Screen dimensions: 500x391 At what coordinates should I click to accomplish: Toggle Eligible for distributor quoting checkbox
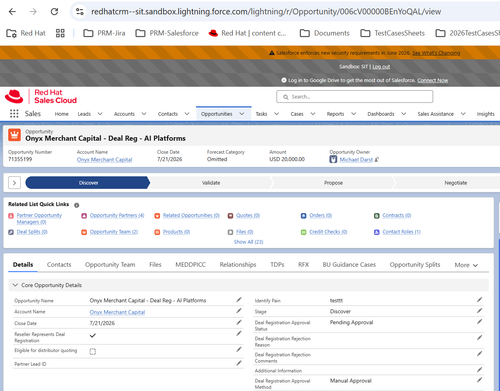point(93,351)
